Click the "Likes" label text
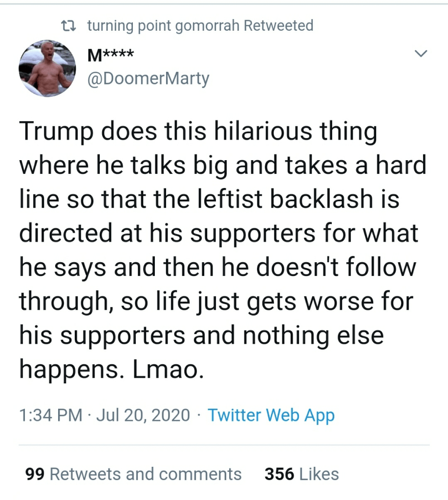This screenshot has width=448, height=500. [319, 474]
